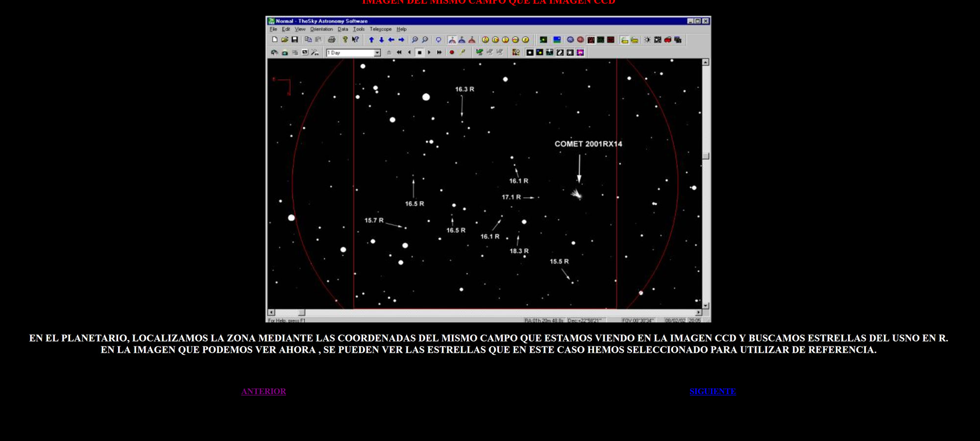
Task: Click the New document icon
Action: (x=274, y=40)
